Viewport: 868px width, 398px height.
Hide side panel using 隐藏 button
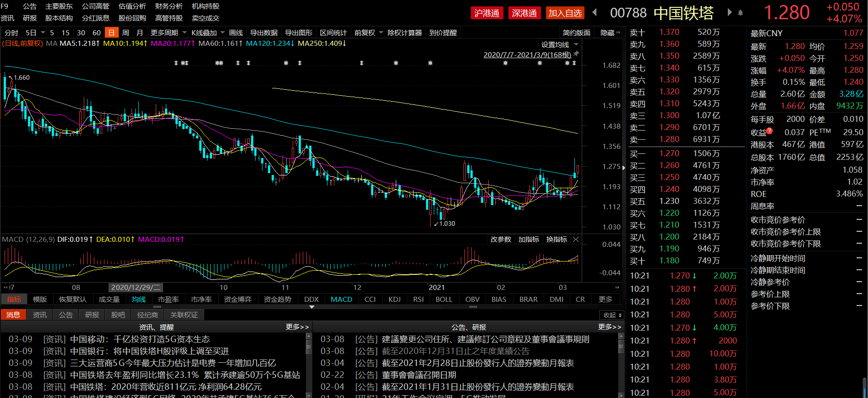coord(610,33)
